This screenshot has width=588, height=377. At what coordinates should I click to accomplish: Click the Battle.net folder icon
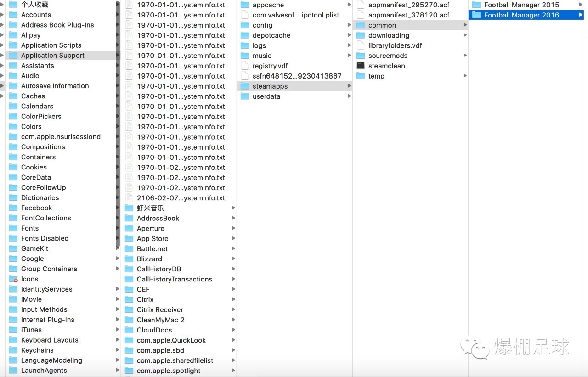tap(129, 249)
